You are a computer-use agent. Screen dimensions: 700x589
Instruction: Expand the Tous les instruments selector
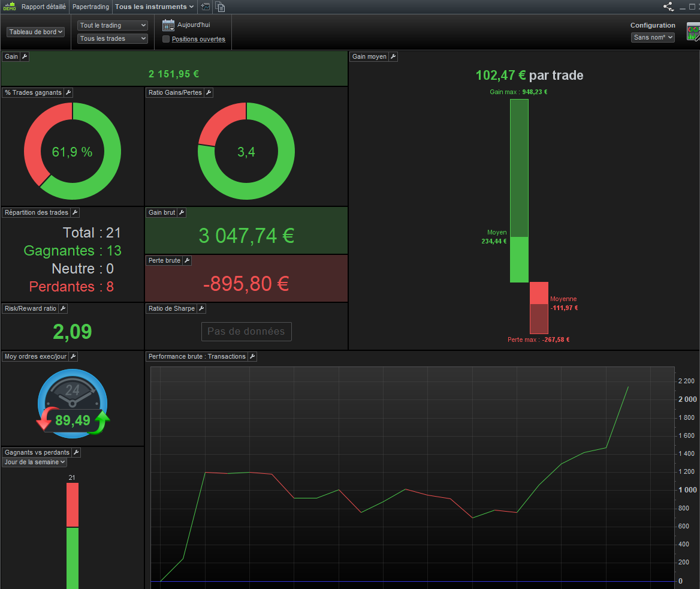[x=155, y=7]
